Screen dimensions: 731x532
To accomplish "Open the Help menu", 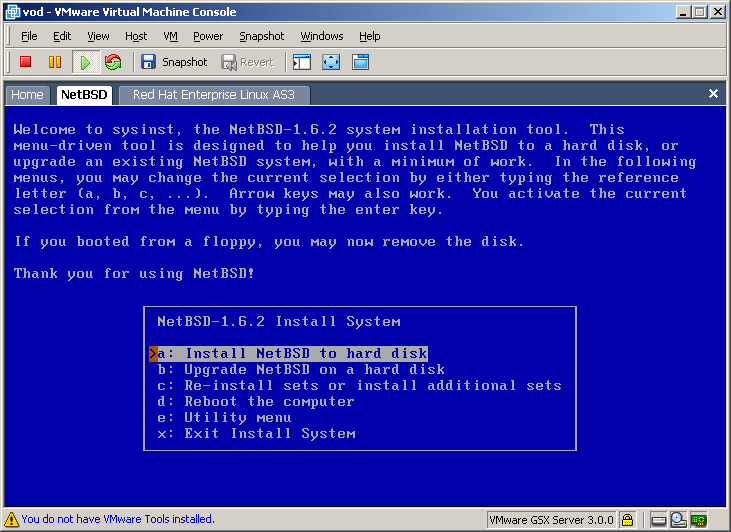I will click(x=369, y=36).
